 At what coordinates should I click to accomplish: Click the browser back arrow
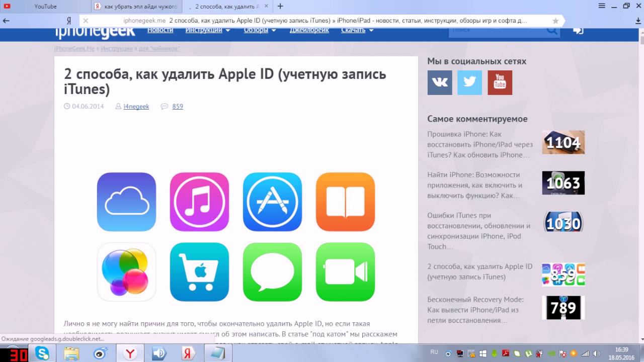[6, 21]
